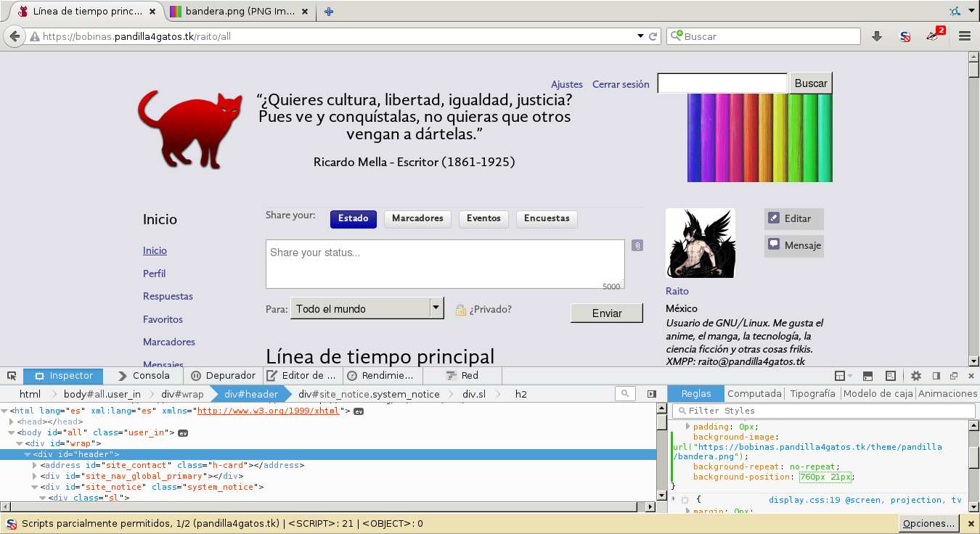Reload the page with the refresh icon

(x=653, y=36)
